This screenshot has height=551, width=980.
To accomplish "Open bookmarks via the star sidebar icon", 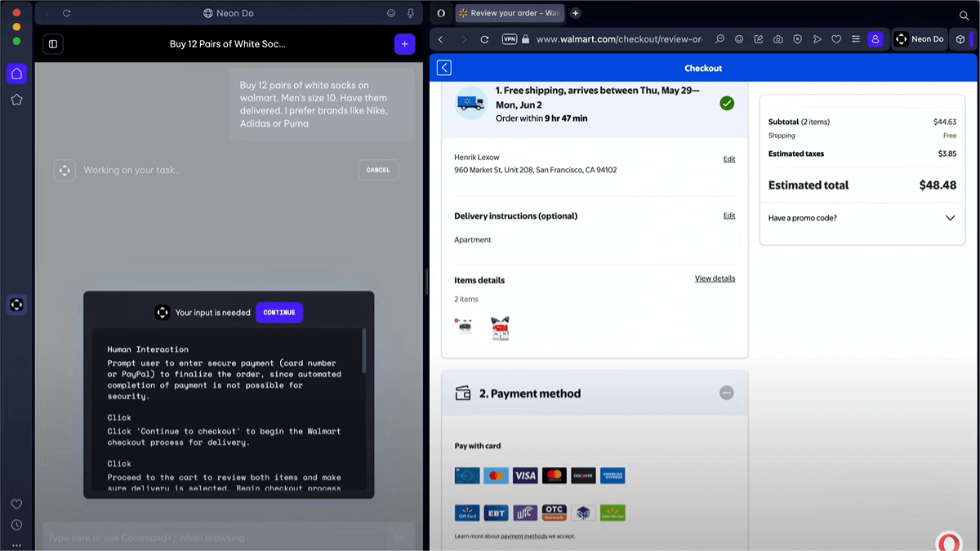I will pyautogui.click(x=16, y=100).
